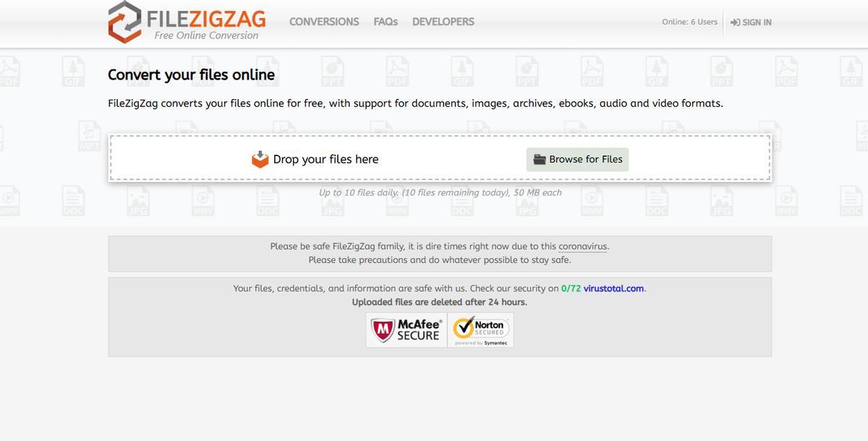Screen dimensions: 868x441
Task: Go to the FAQs page
Action: coord(386,22)
